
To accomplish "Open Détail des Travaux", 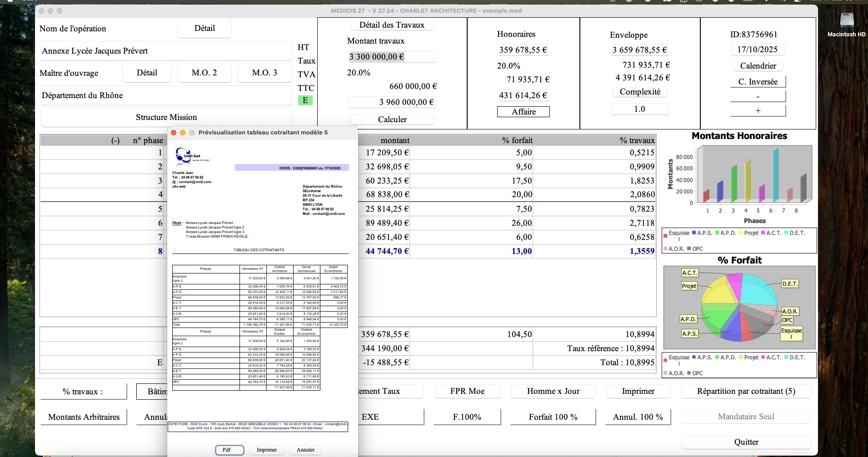I will pos(392,25).
